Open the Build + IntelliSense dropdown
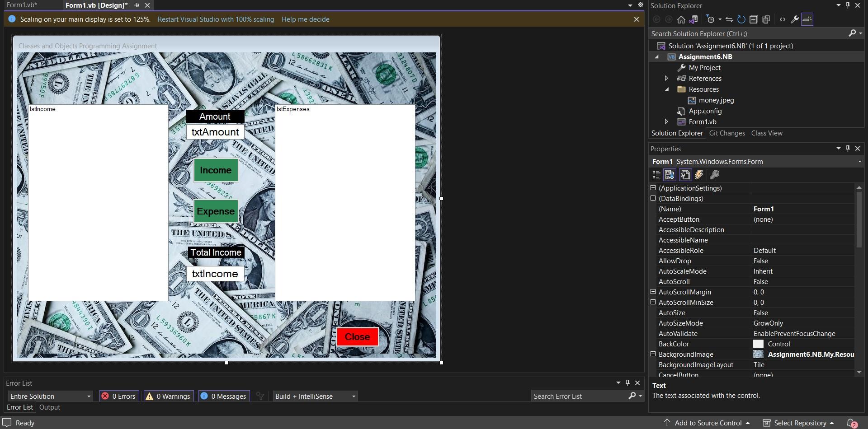 point(316,396)
